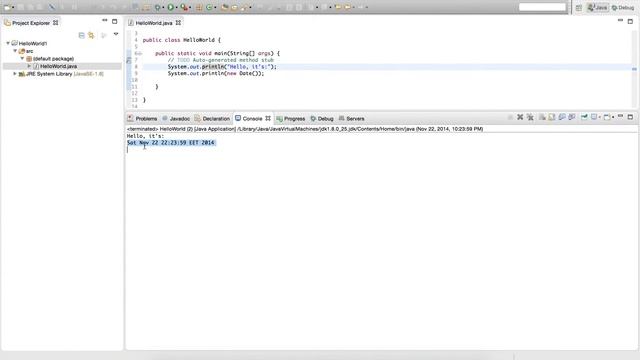Click the Run Last Tool red toolbox icon
Screen dimensions: 640x360
point(184,7)
